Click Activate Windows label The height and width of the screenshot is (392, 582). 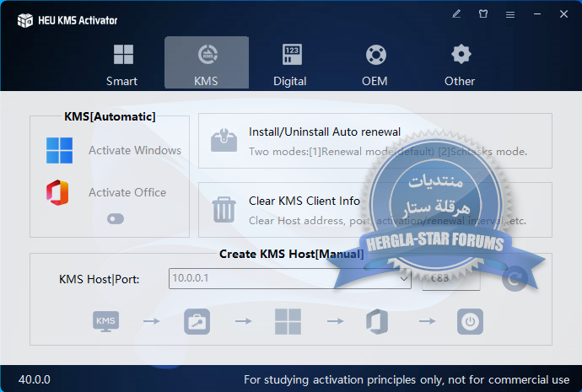pos(135,150)
